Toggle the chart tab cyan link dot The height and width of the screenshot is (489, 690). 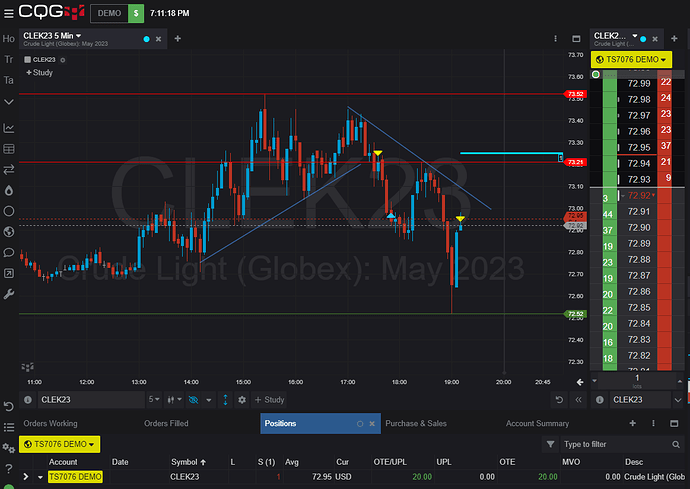(147, 39)
